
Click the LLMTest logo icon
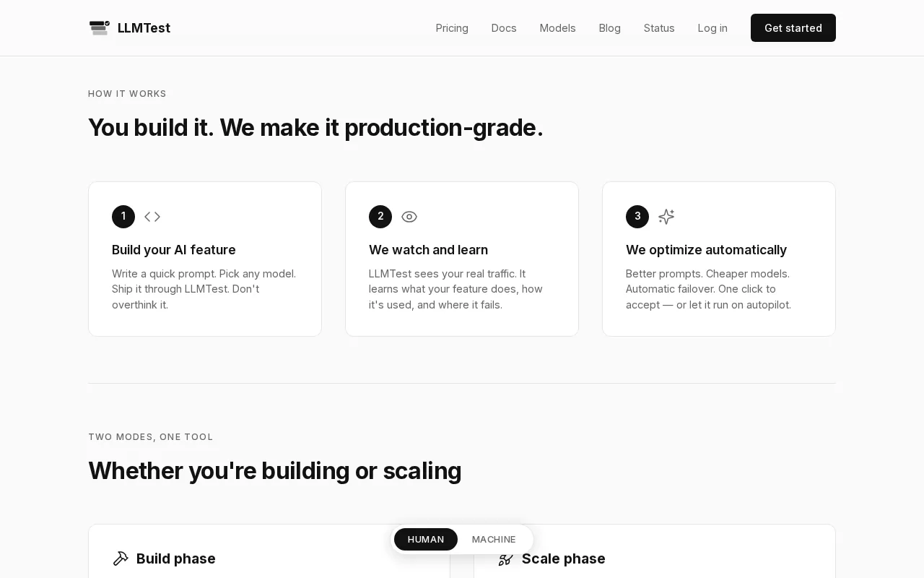pyautogui.click(x=100, y=28)
